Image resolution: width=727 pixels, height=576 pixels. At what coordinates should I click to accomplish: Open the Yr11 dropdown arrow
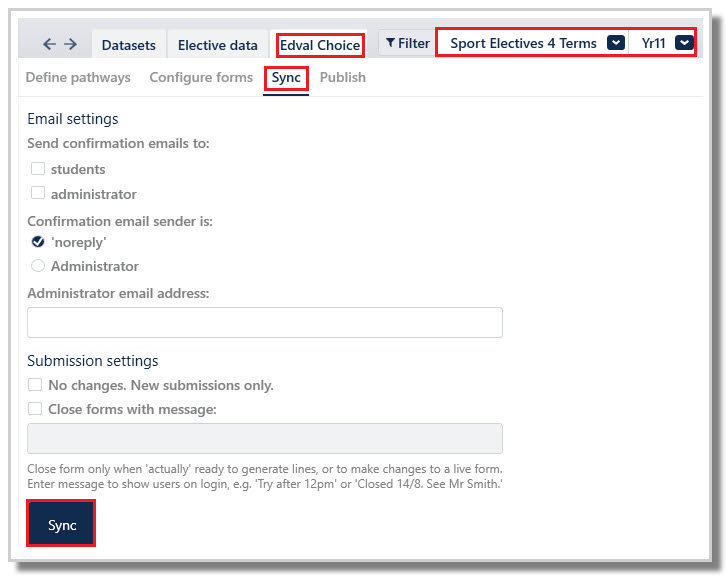point(684,43)
